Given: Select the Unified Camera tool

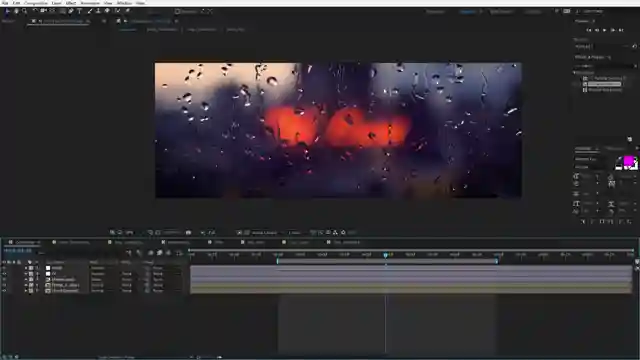Looking at the screenshot, I should click(x=43, y=11).
